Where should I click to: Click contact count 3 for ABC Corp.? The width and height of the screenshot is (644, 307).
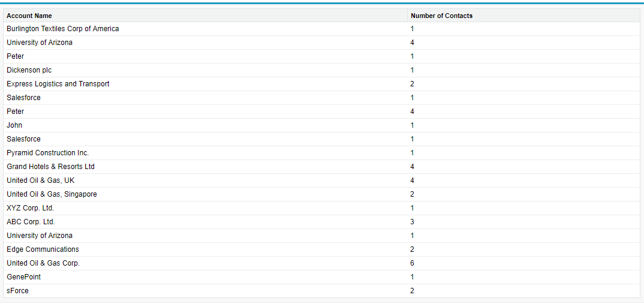(412, 222)
